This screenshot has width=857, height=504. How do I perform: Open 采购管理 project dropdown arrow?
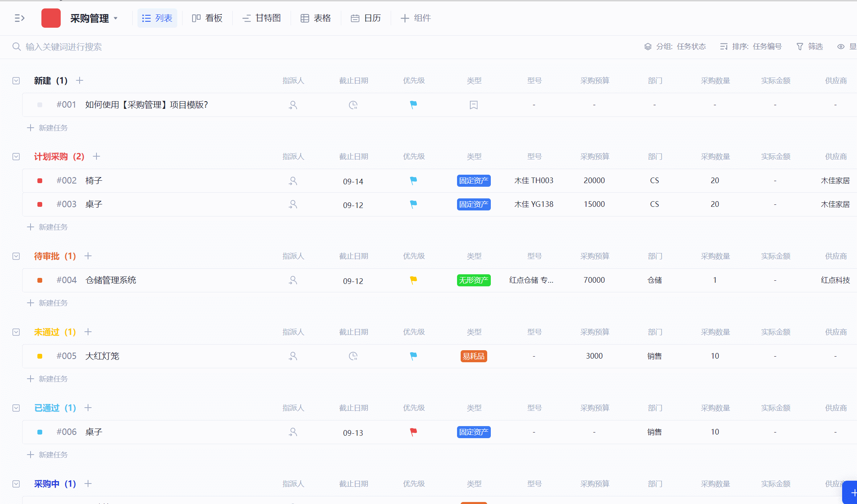[116, 18]
